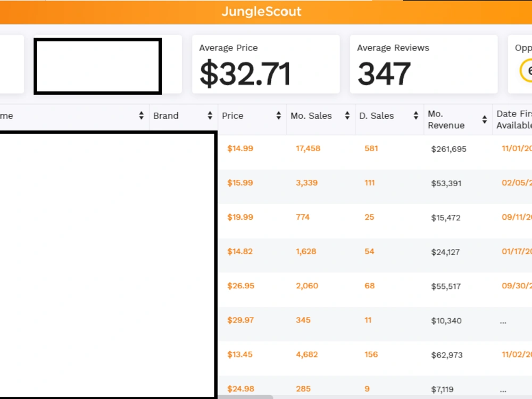Click date starting 09/30
Screen dimensions: 532x399
pos(517,286)
